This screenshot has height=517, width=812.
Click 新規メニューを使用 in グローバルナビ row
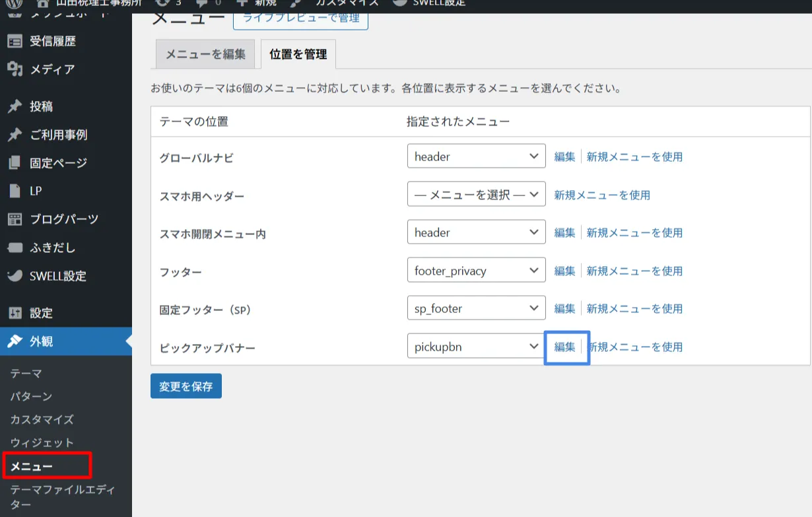click(x=634, y=156)
